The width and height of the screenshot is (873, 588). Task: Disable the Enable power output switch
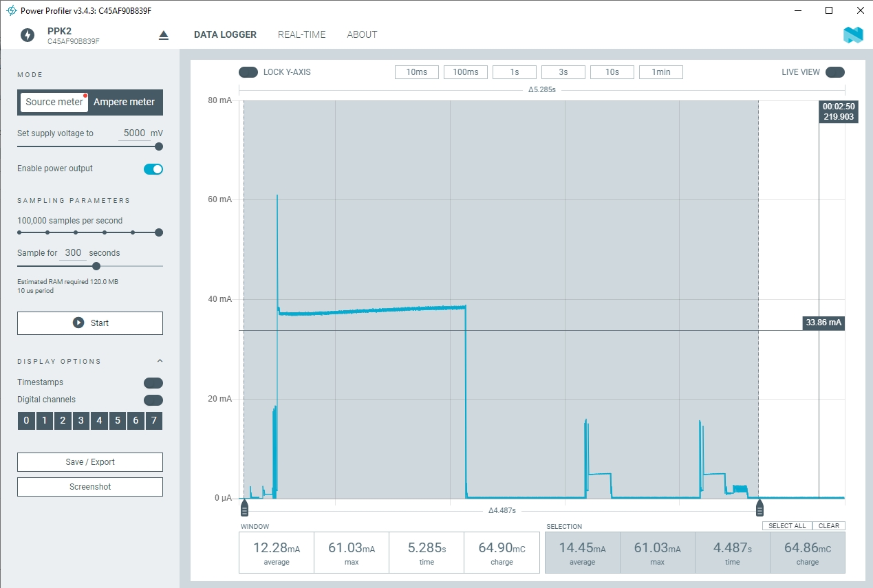click(153, 169)
